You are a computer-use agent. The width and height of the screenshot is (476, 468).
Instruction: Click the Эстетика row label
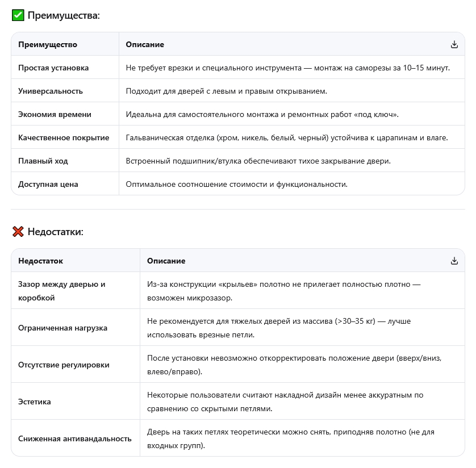[x=35, y=402]
